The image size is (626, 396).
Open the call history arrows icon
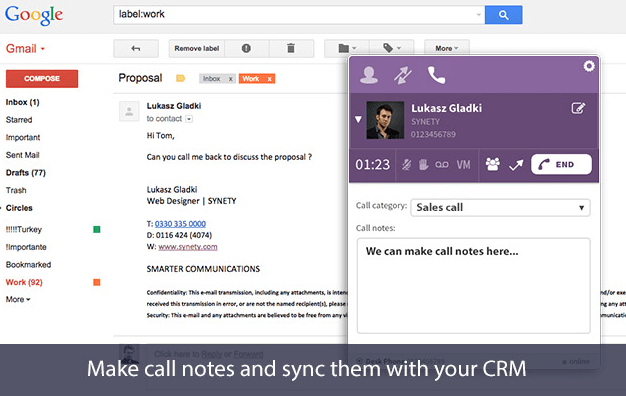[x=402, y=75]
